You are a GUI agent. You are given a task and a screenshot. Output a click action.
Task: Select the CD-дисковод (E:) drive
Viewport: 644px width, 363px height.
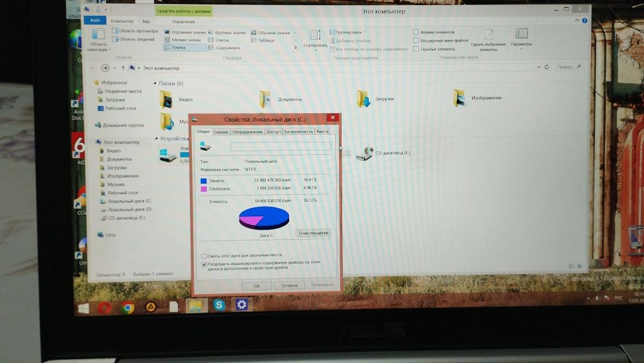[x=383, y=153]
